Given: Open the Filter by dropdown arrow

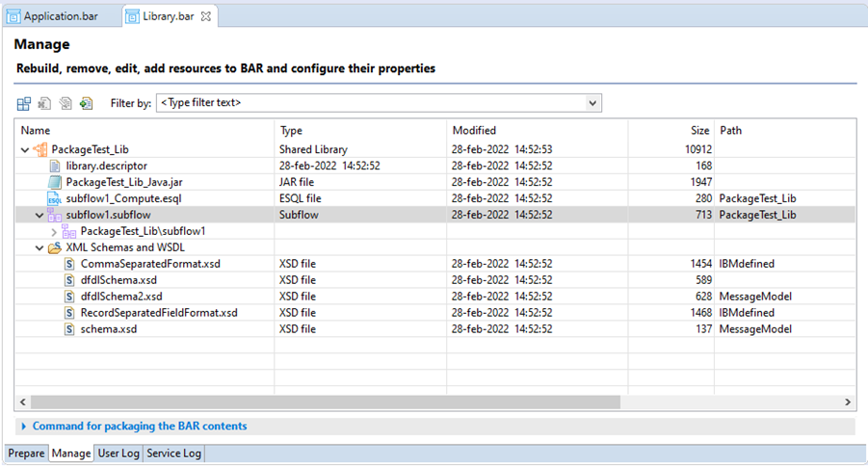Looking at the screenshot, I should (x=592, y=103).
